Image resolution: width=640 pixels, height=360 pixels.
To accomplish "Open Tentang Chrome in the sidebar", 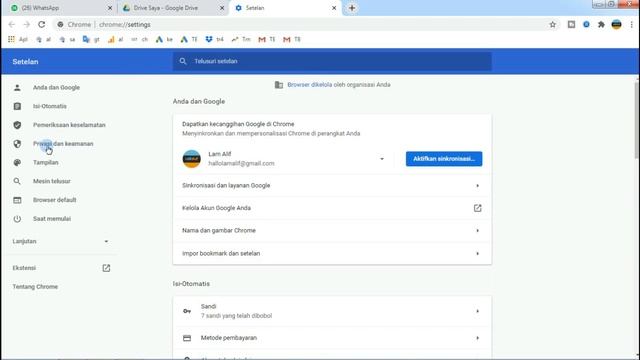I will 35,287.
